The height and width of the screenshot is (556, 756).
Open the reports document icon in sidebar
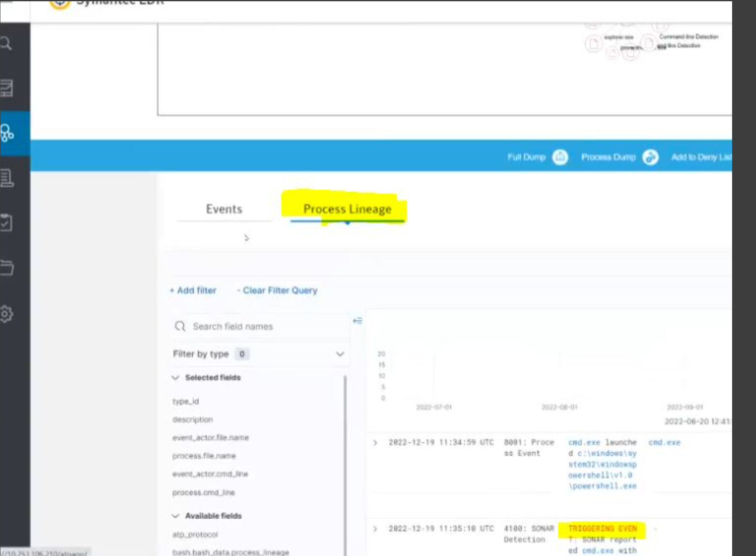pos(6,178)
